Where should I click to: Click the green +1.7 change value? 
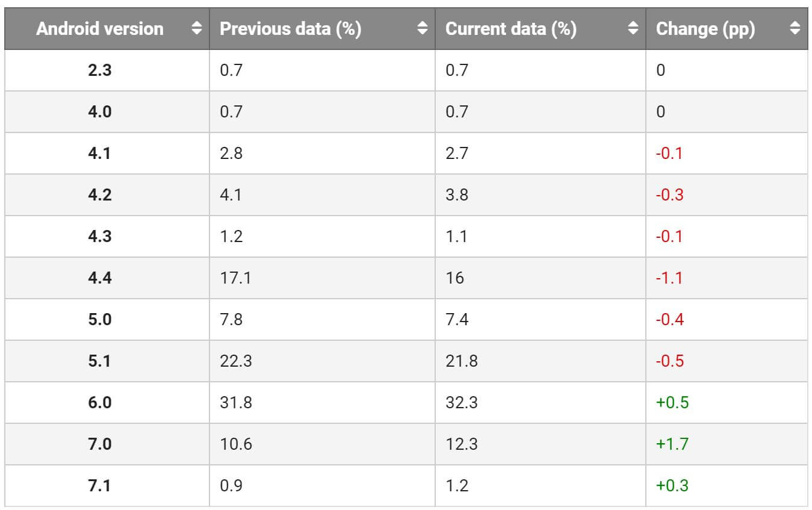[x=672, y=444]
